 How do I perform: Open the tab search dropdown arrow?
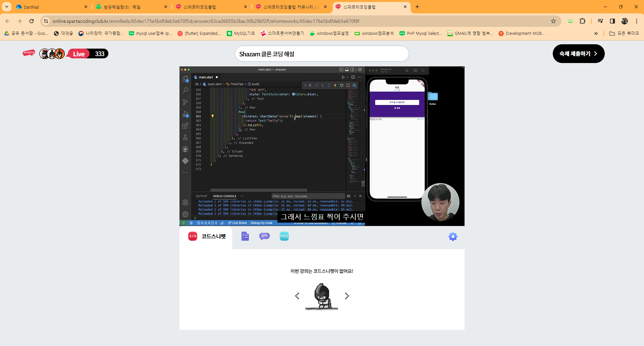tap(6, 7)
